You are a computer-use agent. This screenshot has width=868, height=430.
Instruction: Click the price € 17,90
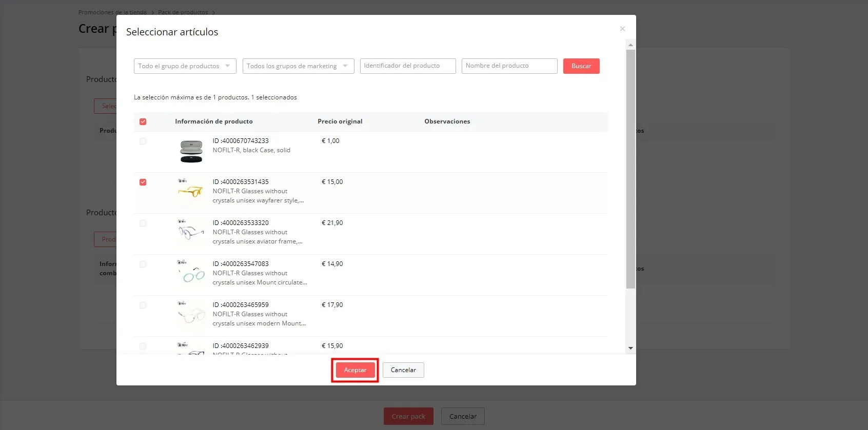tap(332, 305)
